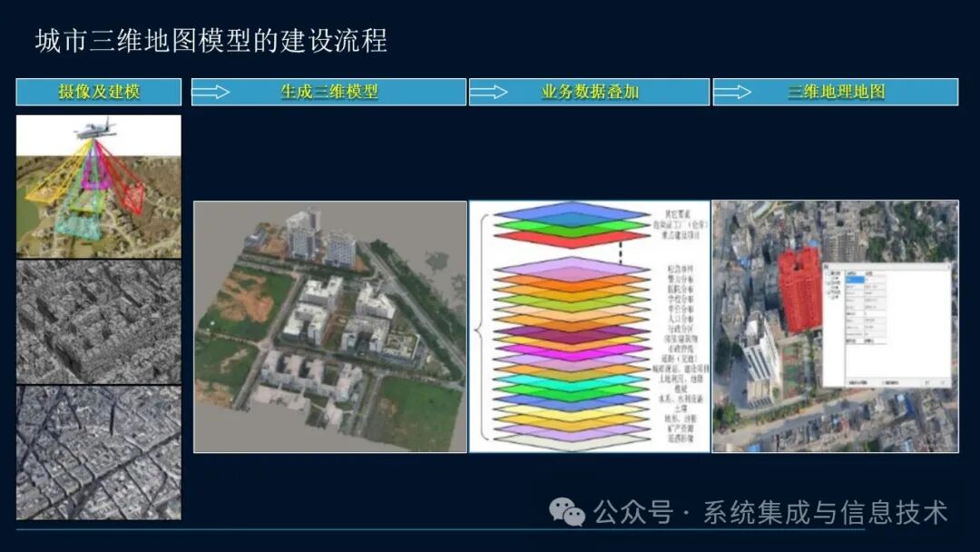Open the textured aerial city image at bottom left
This screenshot has width=980, height=552.
99,452
